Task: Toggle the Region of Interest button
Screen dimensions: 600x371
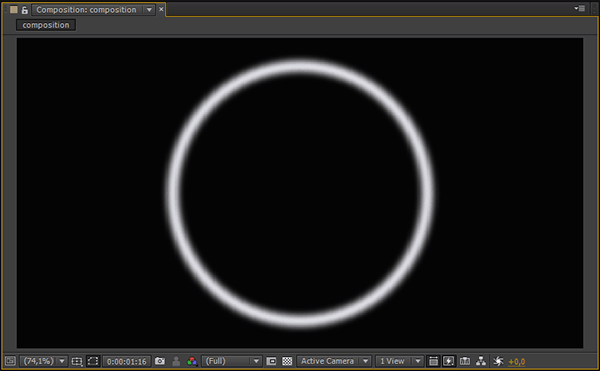Action: pyautogui.click(x=271, y=361)
